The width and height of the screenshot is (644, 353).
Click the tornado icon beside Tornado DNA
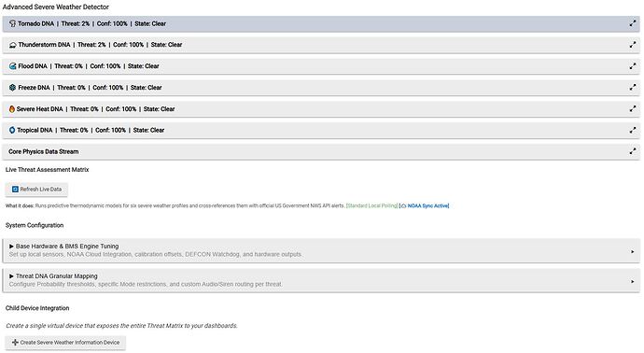tap(13, 24)
